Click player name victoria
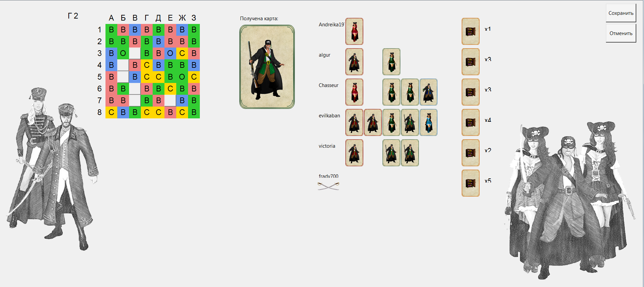 coord(327,146)
